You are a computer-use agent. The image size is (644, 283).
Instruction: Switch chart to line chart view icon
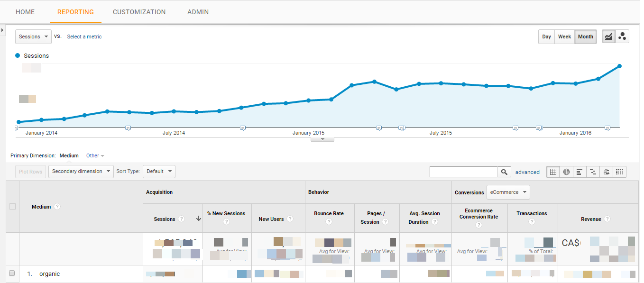click(x=608, y=37)
